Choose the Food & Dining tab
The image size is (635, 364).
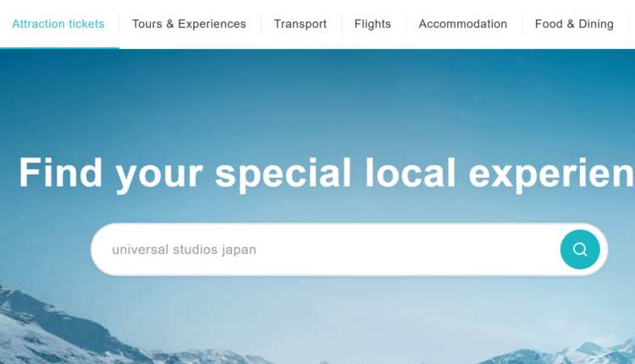tap(574, 24)
